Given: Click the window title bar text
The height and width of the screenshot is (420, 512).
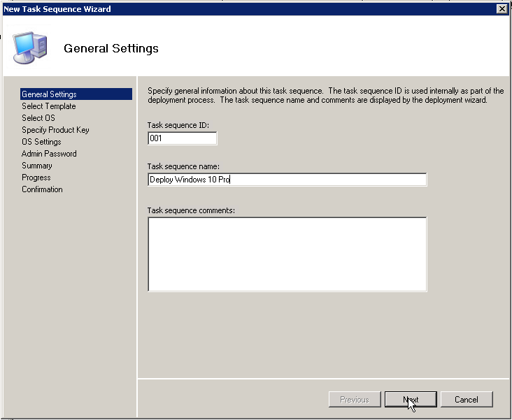Looking at the screenshot, I should click(57, 8).
